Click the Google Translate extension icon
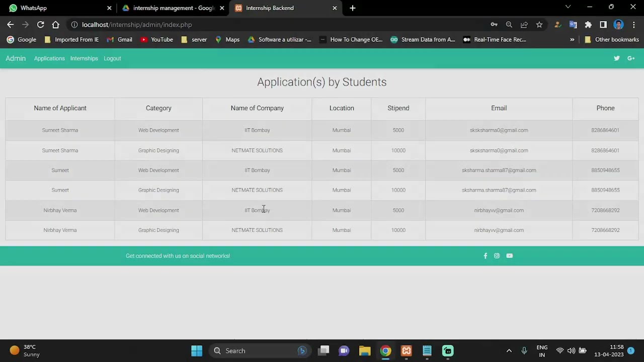The width and height of the screenshot is (644, 362). tap(573, 25)
